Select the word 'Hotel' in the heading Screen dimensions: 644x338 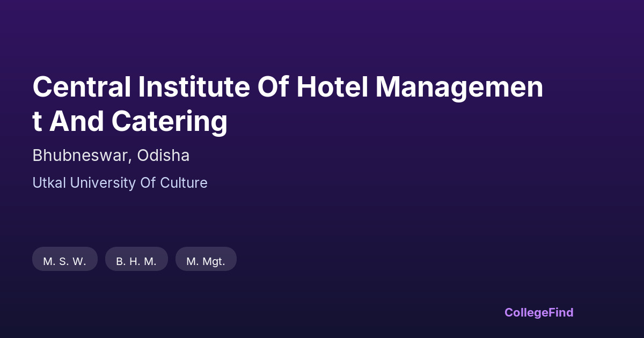[x=332, y=87]
